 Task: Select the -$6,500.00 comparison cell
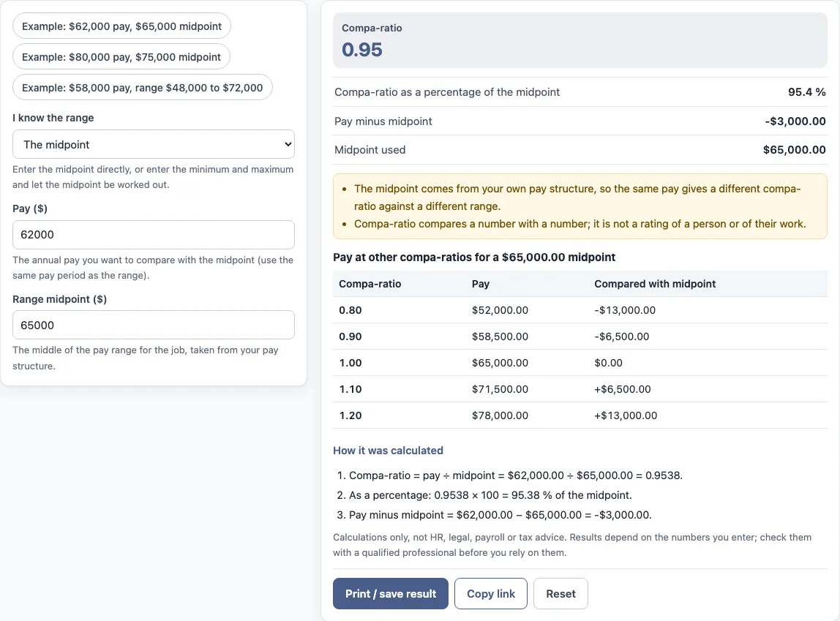point(621,336)
